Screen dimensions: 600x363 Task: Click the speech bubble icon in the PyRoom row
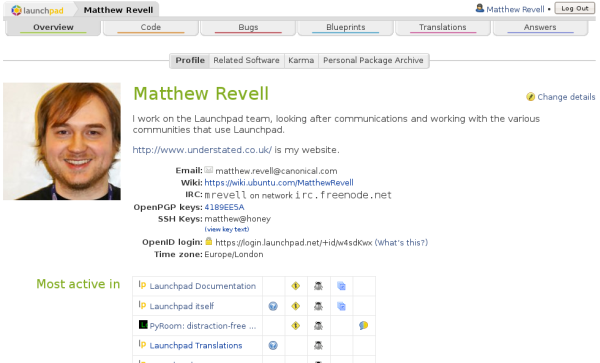pos(364,326)
